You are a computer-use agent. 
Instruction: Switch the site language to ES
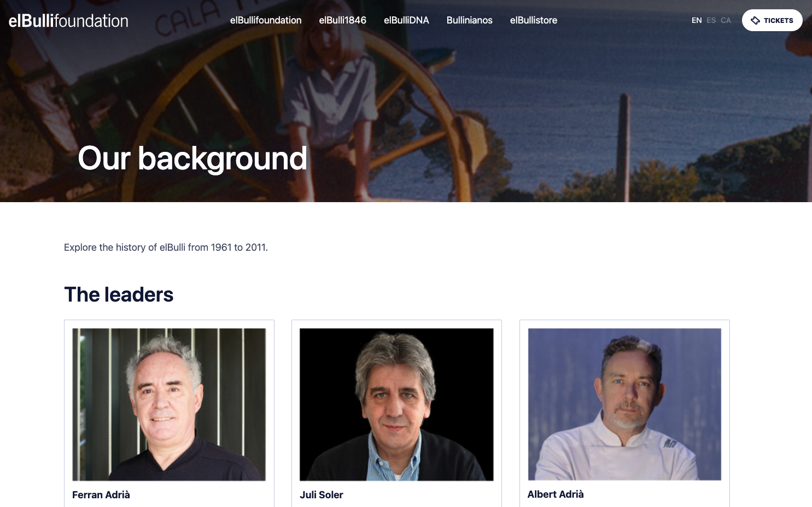coord(711,20)
